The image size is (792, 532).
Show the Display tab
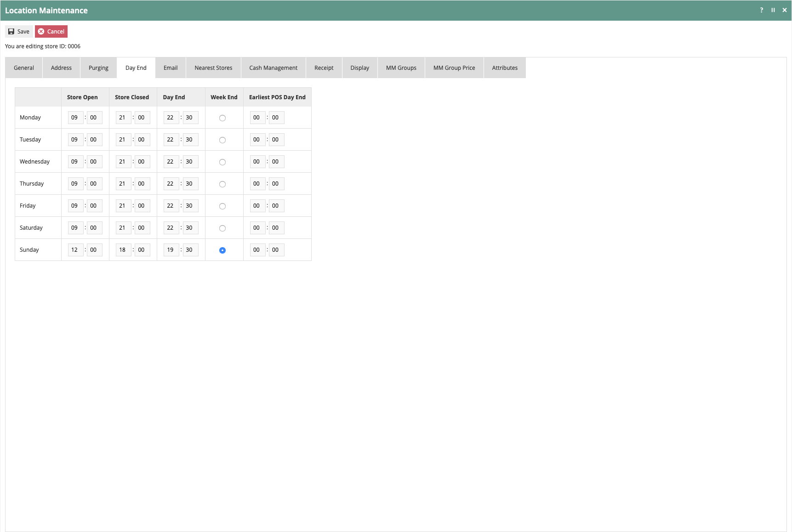tap(360, 68)
